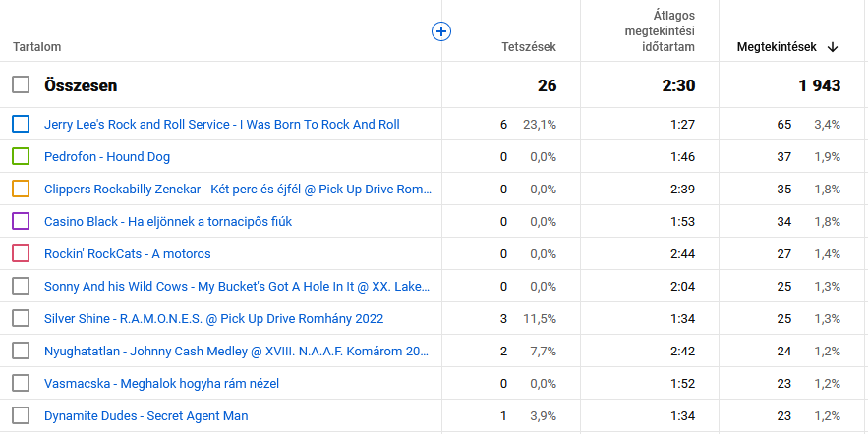This screenshot has height=434, width=868.
Task: Sort by Átlagos megtekintési időtartam header
Action: [x=660, y=31]
